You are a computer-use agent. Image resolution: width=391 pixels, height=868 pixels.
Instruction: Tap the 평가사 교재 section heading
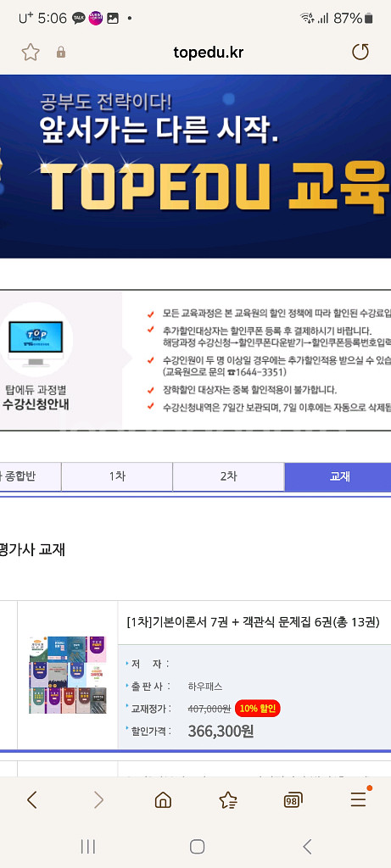click(33, 550)
